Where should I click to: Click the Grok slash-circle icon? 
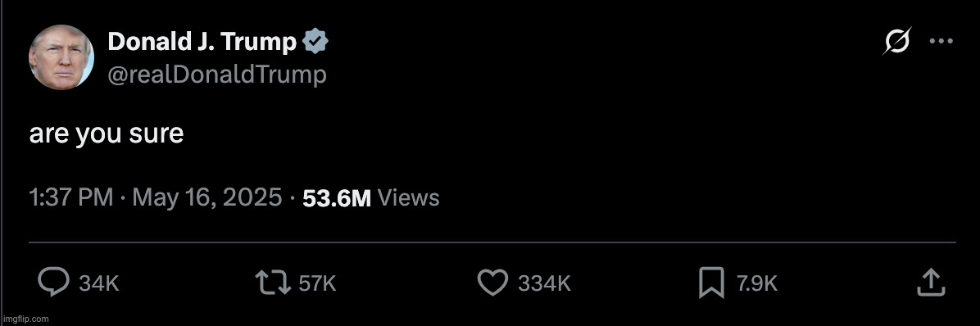tap(897, 42)
